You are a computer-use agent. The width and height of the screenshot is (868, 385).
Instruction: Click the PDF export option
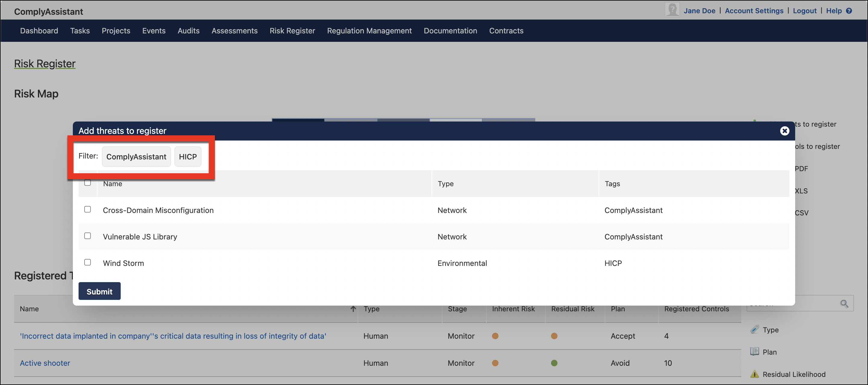pyautogui.click(x=801, y=168)
